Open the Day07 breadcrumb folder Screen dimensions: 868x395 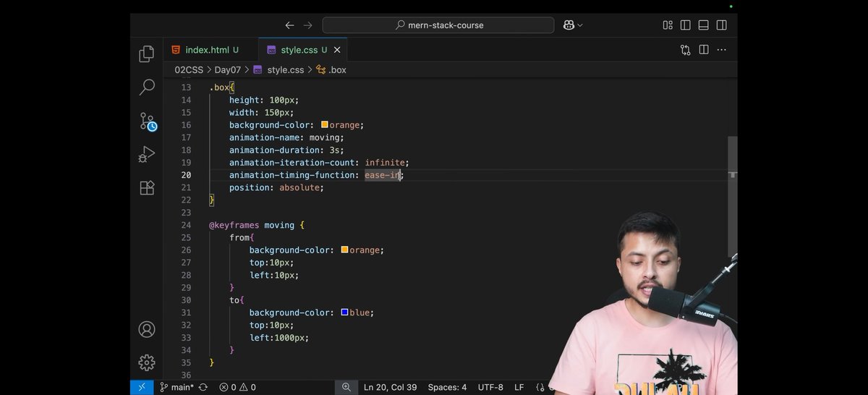pos(228,70)
